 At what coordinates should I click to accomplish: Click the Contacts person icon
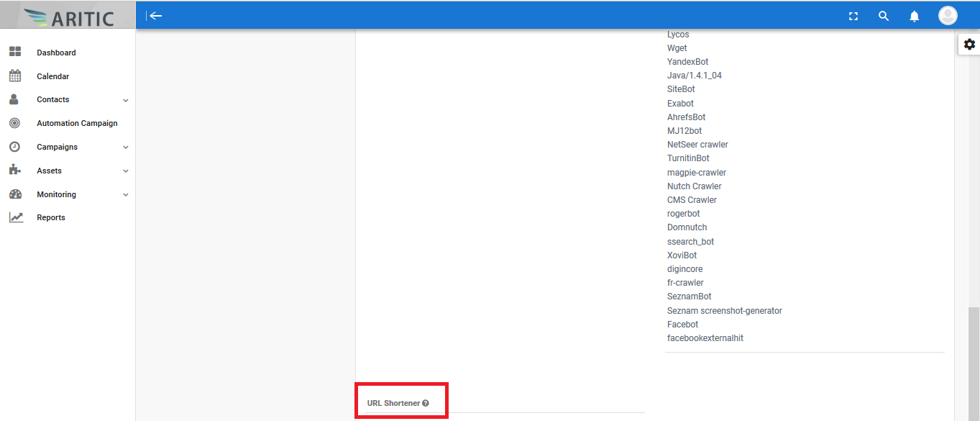tap(14, 99)
